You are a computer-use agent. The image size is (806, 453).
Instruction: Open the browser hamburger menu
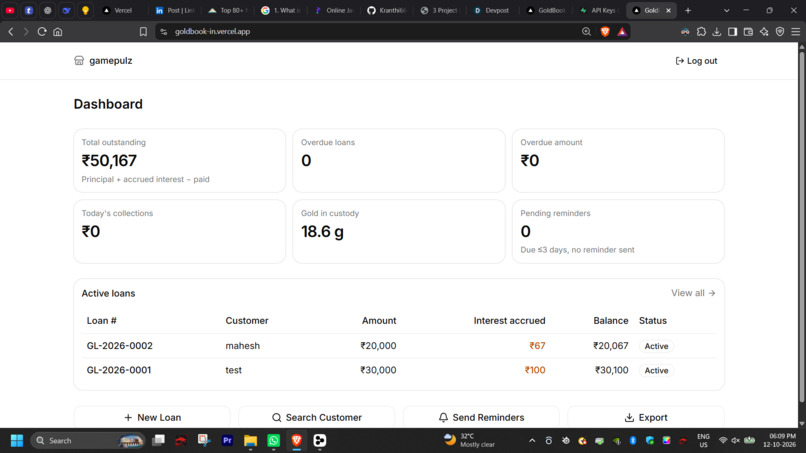click(796, 32)
